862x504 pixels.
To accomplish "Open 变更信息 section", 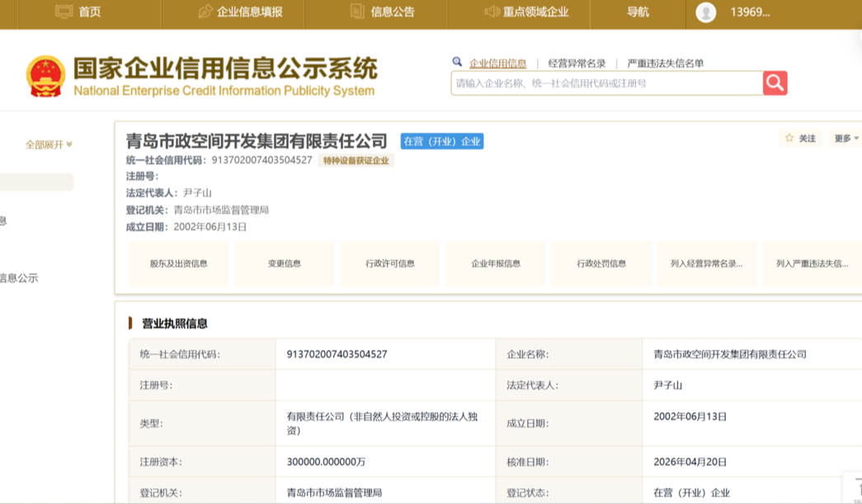I will (284, 264).
